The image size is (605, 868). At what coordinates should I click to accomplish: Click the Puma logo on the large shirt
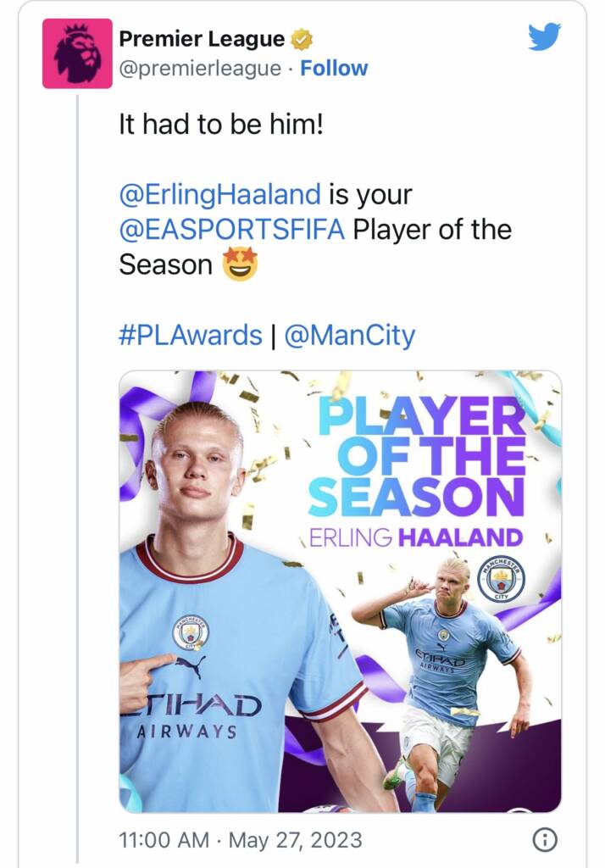pyautogui.click(x=191, y=667)
